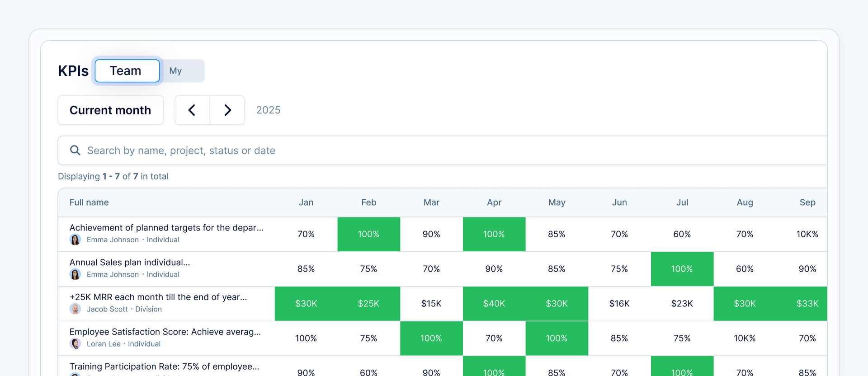Image resolution: width=868 pixels, height=376 pixels.
Task: Open the Achievement of planned targets KPI
Action: [166, 228]
